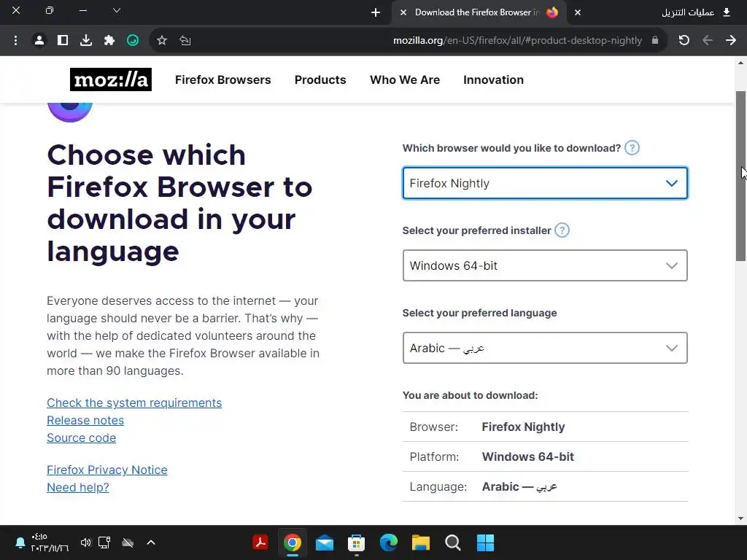Click the page vertical scrollbar thumb
747x560 pixels.
pyautogui.click(x=740, y=176)
